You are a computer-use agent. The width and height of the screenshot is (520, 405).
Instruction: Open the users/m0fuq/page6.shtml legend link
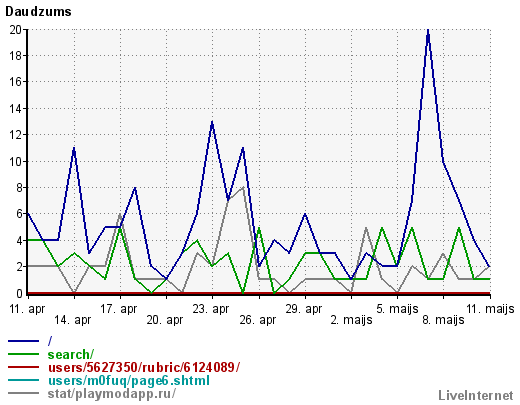coord(129,381)
